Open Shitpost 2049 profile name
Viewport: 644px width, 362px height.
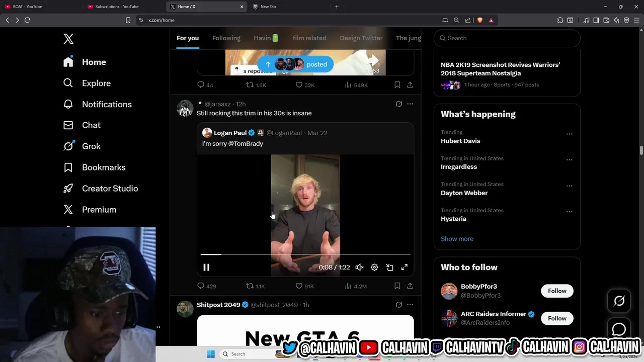click(218, 305)
